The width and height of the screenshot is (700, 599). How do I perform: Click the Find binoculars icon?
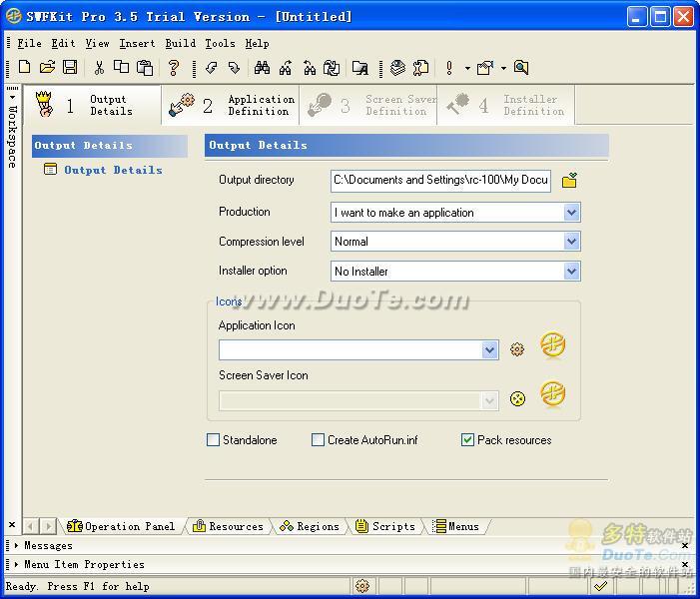click(x=262, y=68)
